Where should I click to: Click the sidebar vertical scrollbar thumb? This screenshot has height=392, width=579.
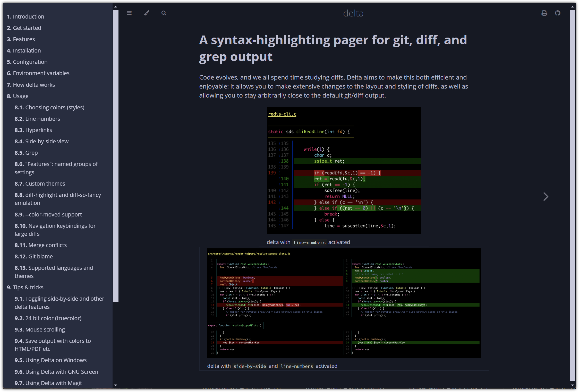116,154
